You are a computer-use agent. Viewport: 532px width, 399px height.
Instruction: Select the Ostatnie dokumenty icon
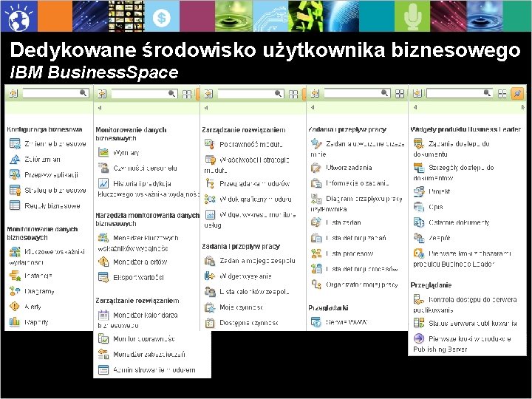(x=419, y=222)
